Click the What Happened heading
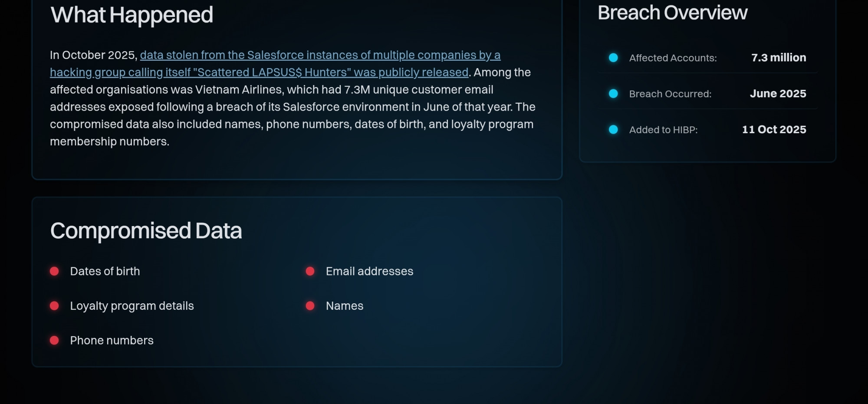The image size is (868, 404). tap(132, 15)
